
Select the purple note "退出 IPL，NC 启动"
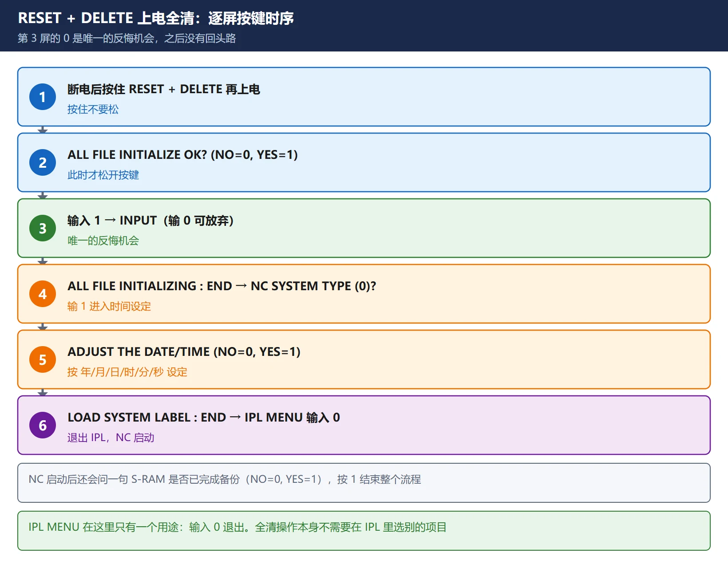(111, 438)
